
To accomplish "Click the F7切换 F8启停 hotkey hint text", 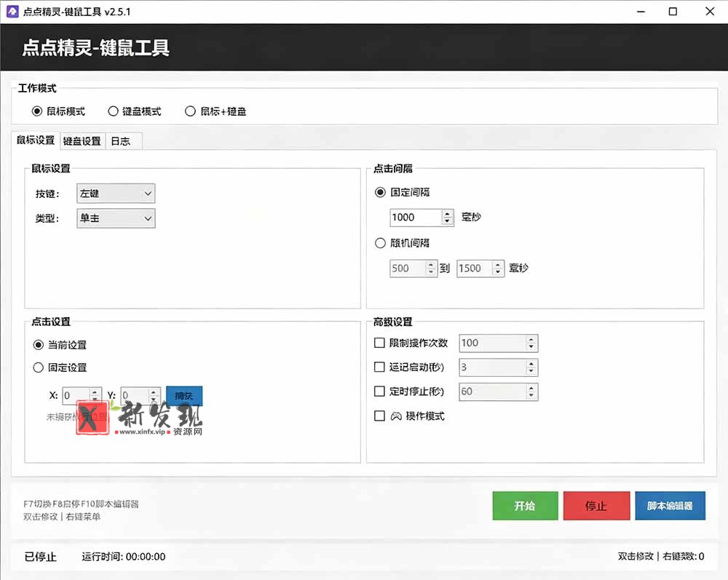I will coord(82,504).
